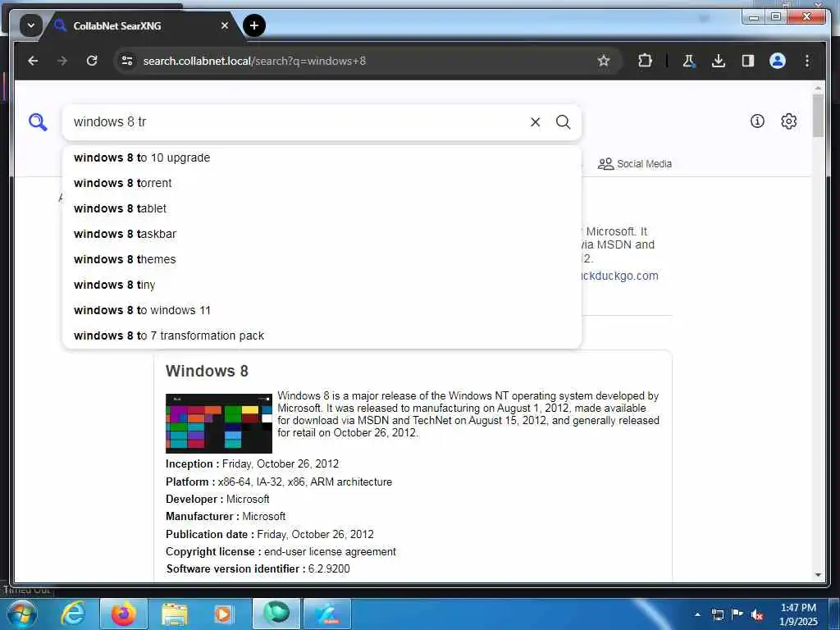
Task: Click the muted volume tray icon
Action: pyautogui.click(x=757, y=614)
